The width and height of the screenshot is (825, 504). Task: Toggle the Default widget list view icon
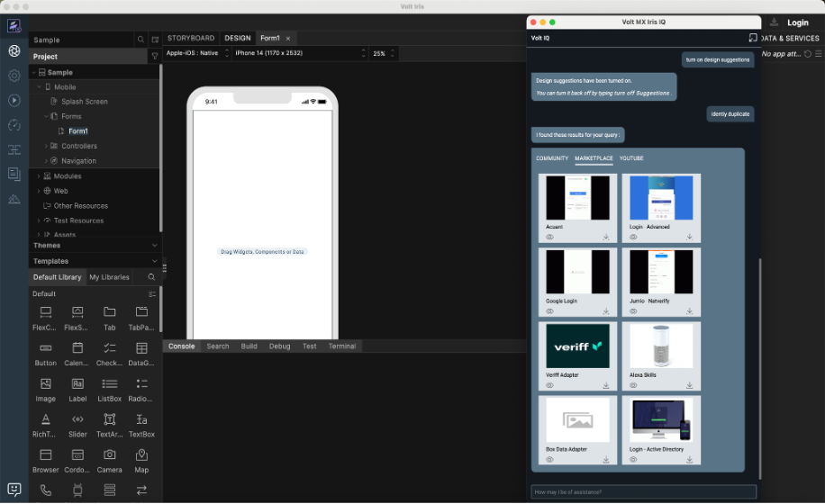[152, 293]
